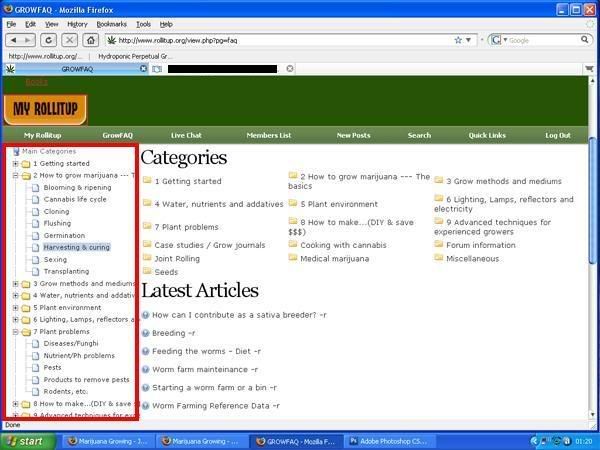Click Log Out in the navigation bar

(x=558, y=135)
